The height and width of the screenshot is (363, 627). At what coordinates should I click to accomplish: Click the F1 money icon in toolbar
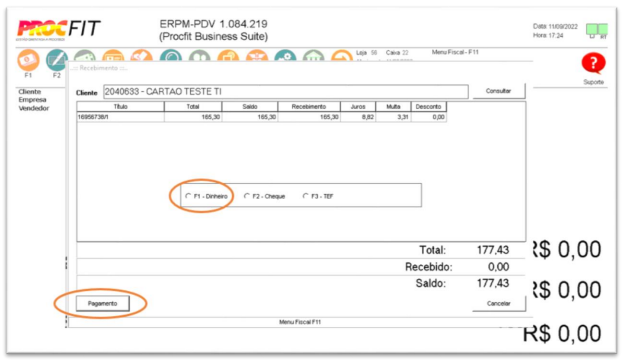[28, 60]
